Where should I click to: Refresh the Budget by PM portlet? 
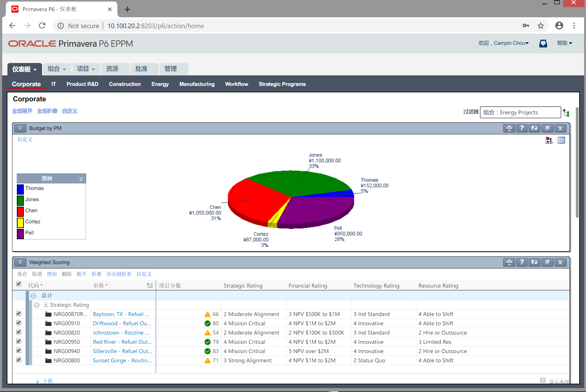[534, 128]
